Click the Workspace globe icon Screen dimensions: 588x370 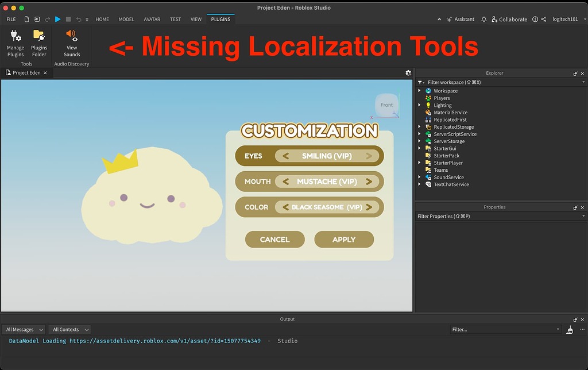(428, 91)
